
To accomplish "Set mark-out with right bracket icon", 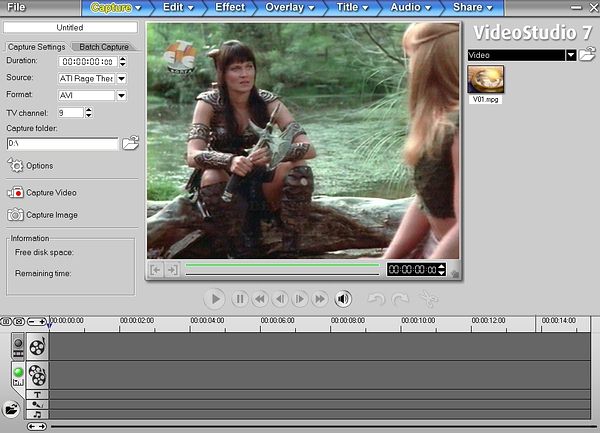I will (x=172, y=270).
